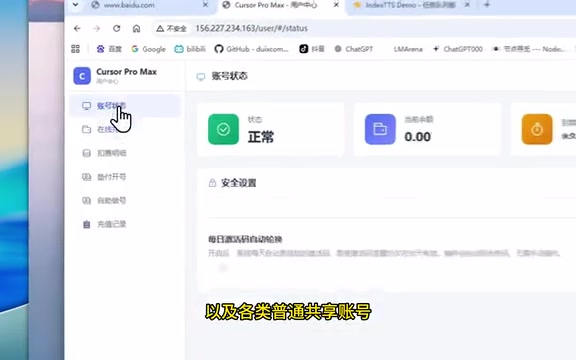Viewport: 576px width, 360px height.
Task: Expand the tab search dropdown arrow
Action: pos(75,5)
